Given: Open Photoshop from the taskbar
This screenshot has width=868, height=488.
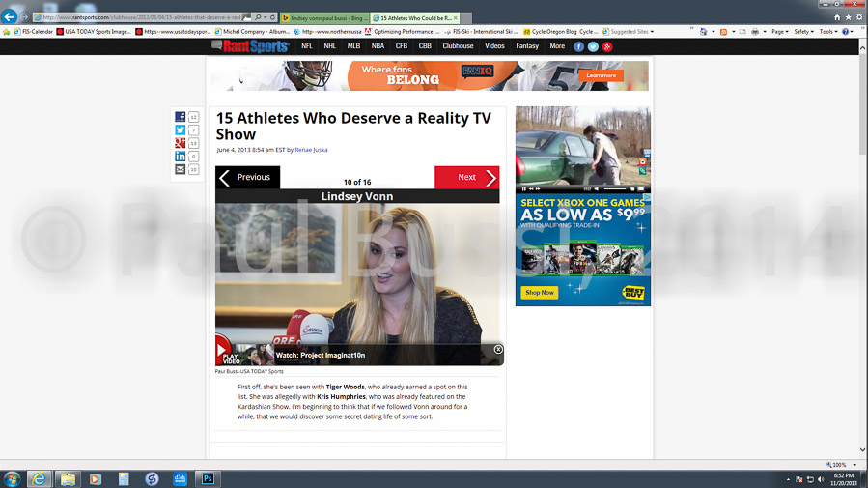Looking at the screenshot, I should click(208, 478).
